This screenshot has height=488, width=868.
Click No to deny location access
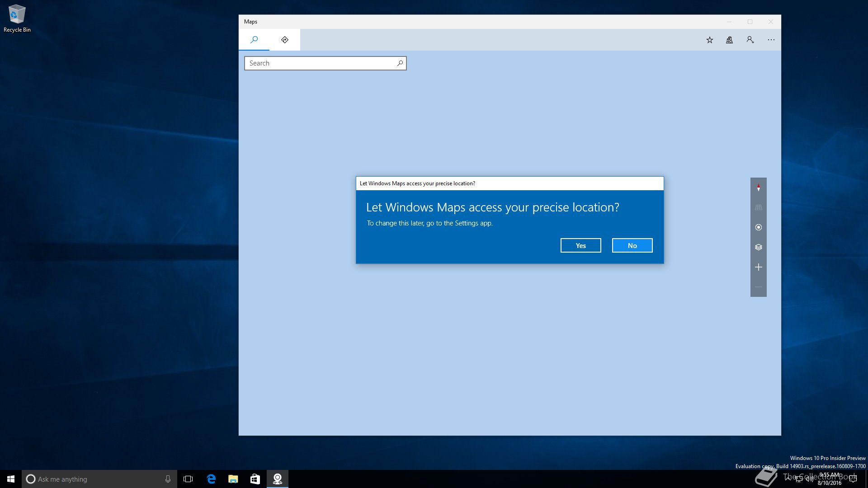[x=632, y=245]
